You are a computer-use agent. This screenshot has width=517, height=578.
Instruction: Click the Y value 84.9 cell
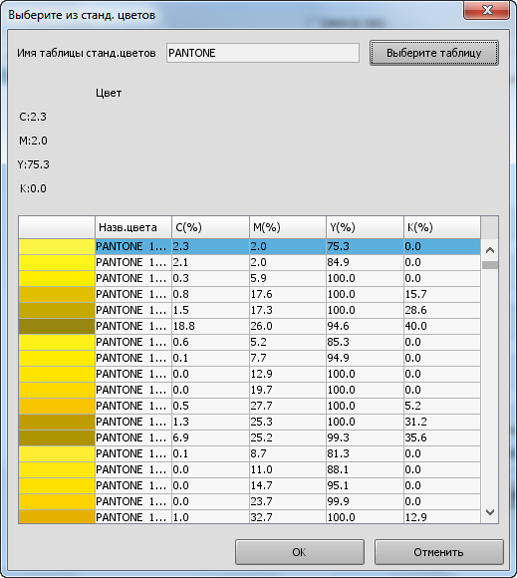pyautogui.click(x=365, y=262)
